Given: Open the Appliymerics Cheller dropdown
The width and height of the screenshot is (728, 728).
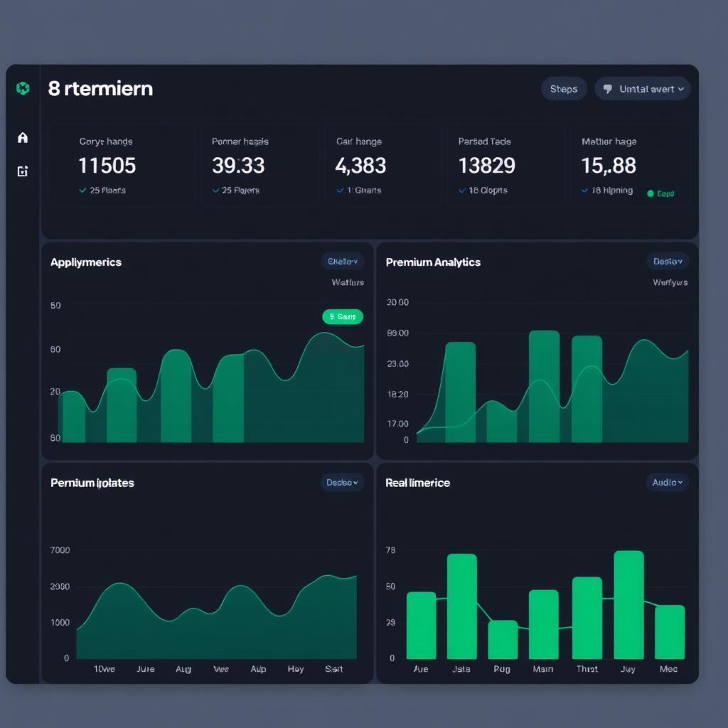Looking at the screenshot, I should pyautogui.click(x=343, y=262).
